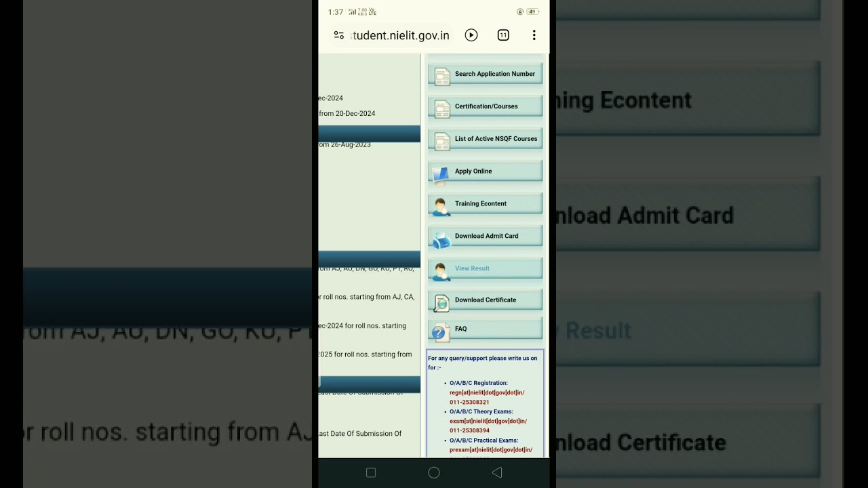Open Training Econtent

486,203
